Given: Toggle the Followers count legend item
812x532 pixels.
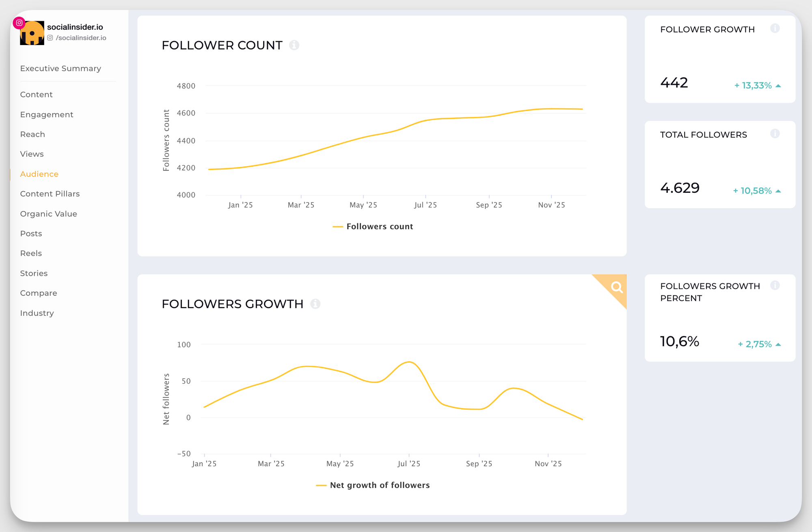Looking at the screenshot, I should pos(373,226).
